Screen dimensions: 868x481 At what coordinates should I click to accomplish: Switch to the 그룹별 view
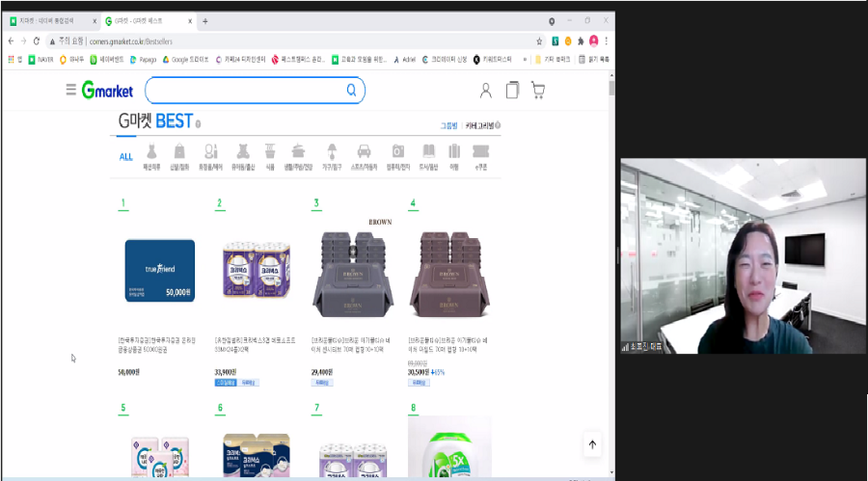[x=448, y=125]
